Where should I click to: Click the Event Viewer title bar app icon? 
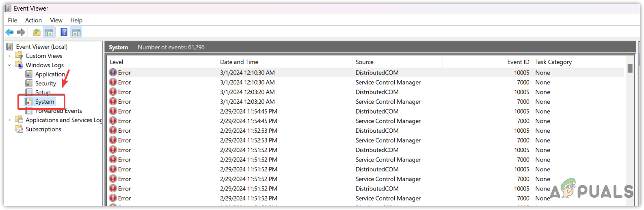[8, 9]
